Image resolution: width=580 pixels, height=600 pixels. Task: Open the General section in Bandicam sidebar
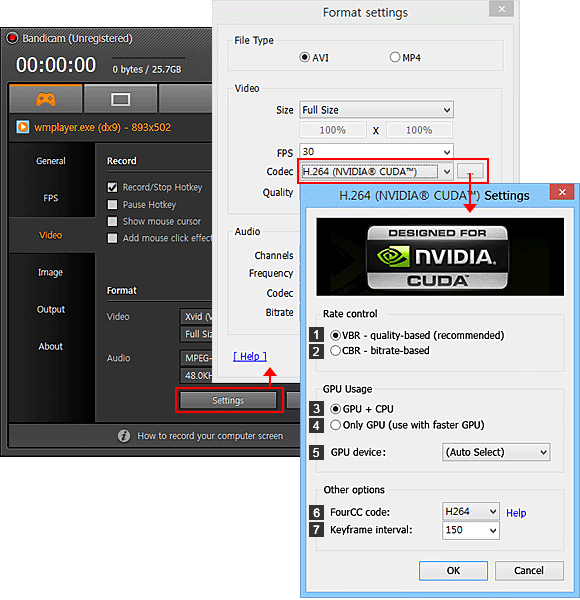(x=51, y=161)
